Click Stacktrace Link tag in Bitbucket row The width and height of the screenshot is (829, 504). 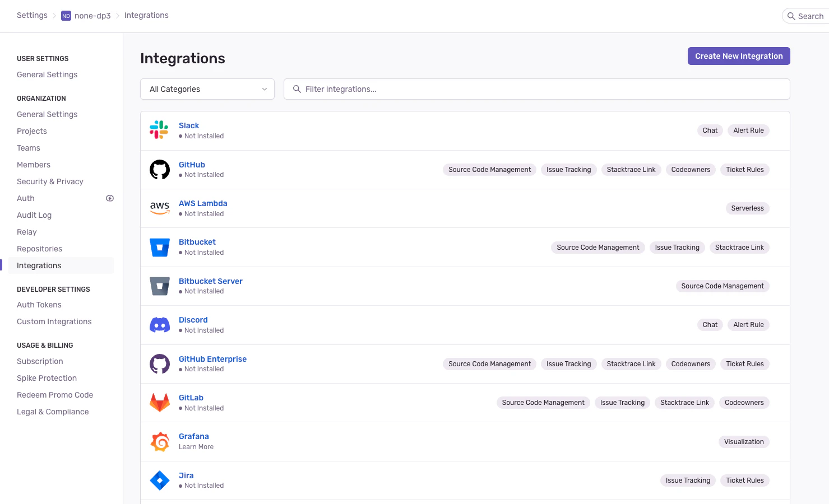739,248
